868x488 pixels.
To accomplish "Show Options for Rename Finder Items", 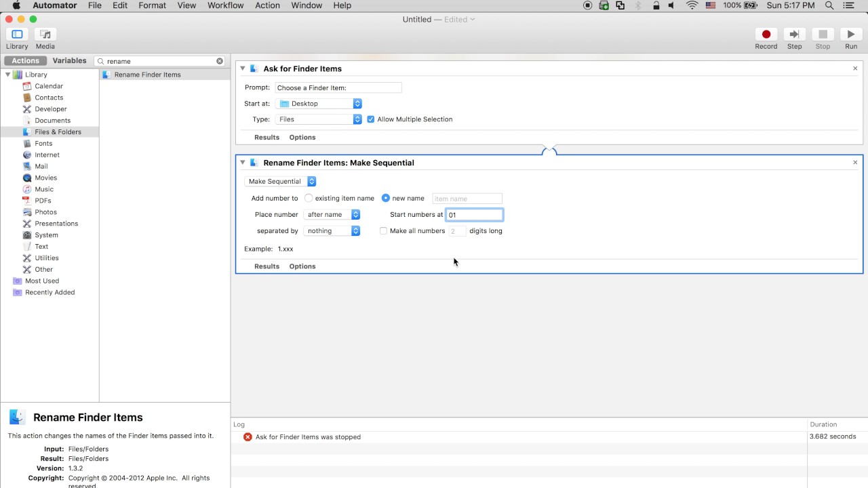I will point(302,266).
